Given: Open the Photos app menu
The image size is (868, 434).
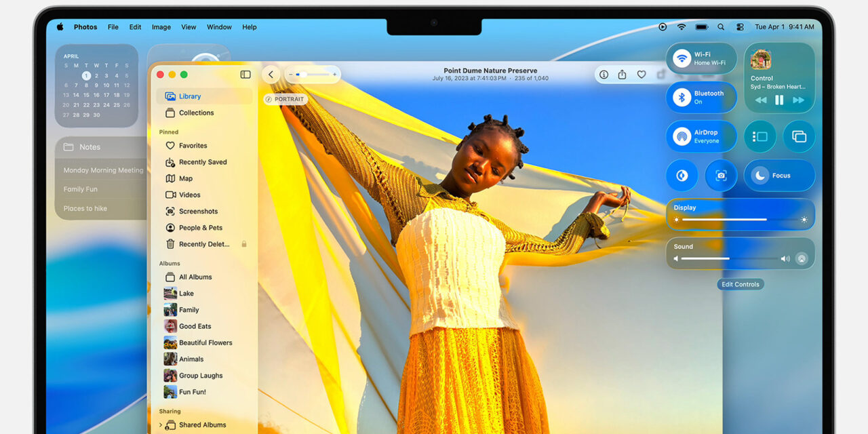Looking at the screenshot, I should 85,27.
